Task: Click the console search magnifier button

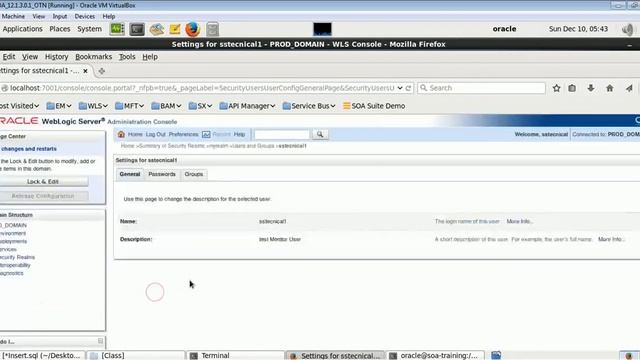Action: pyautogui.click(x=320, y=134)
